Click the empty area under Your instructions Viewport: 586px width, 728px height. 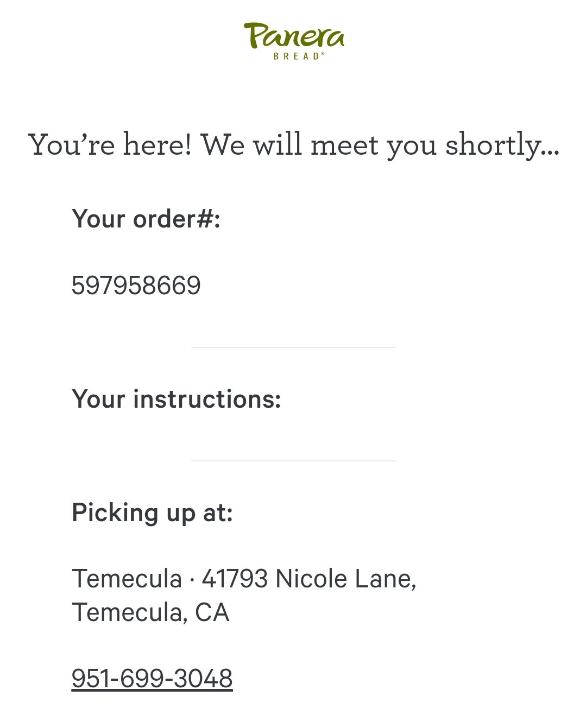293,432
